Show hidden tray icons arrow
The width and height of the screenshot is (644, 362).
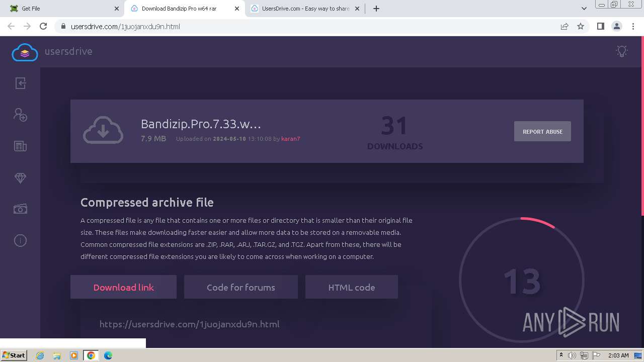pos(561,355)
